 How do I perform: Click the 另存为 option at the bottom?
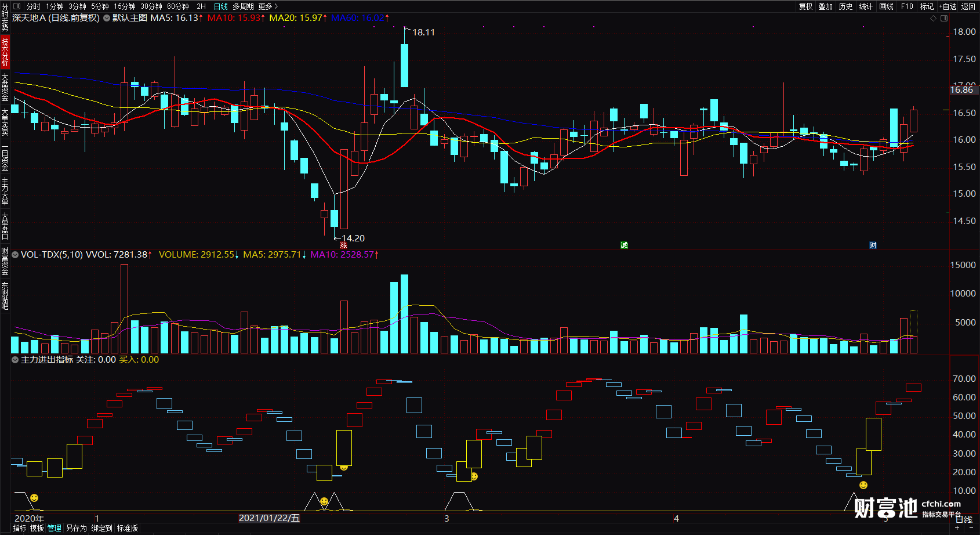pyautogui.click(x=76, y=529)
